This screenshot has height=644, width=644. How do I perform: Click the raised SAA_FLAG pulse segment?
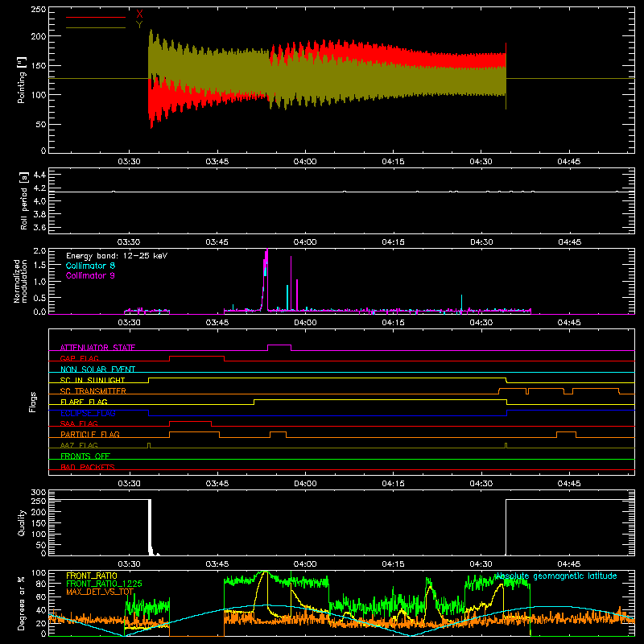coord(190,422)
